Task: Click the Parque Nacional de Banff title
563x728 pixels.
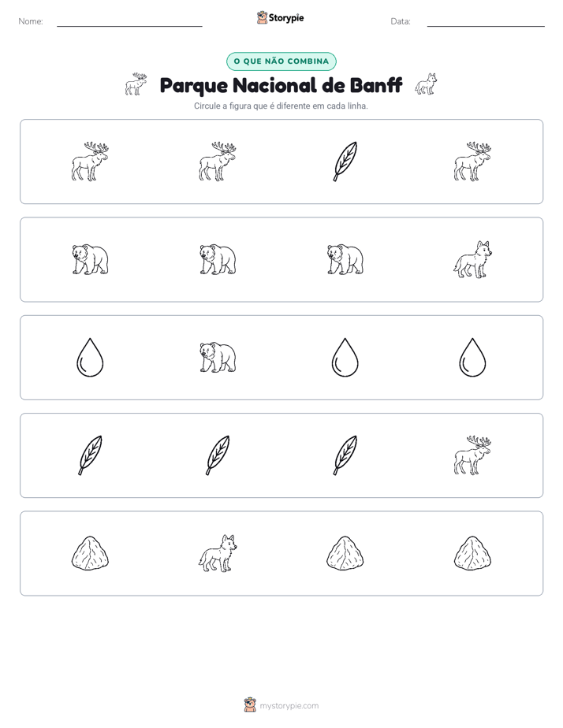Action: (x=281, y=85)
